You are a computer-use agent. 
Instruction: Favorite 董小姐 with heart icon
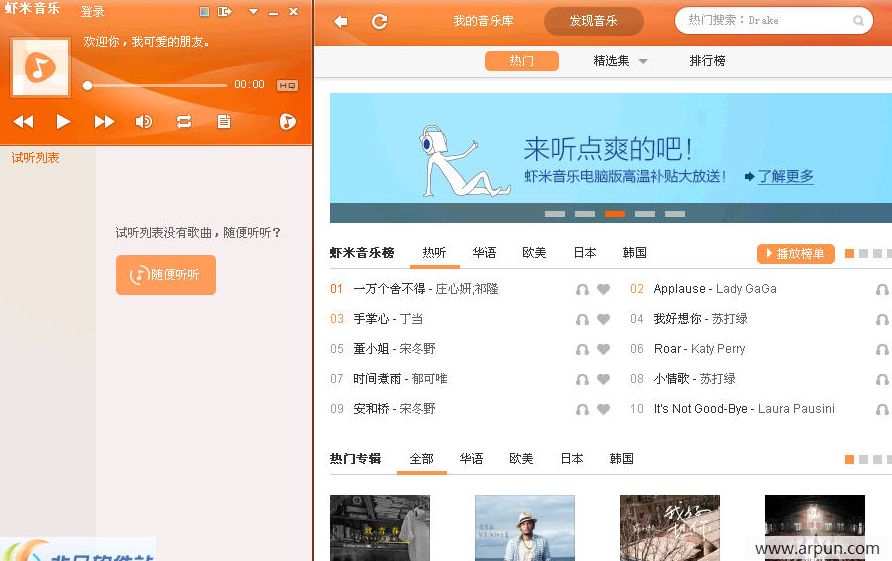coord(604,349)
